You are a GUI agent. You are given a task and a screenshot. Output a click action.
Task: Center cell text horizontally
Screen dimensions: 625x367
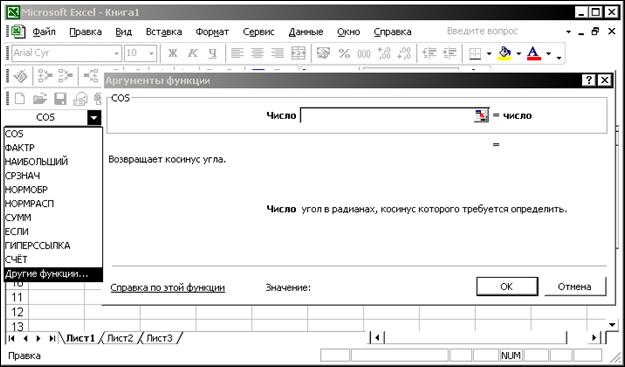257,53
